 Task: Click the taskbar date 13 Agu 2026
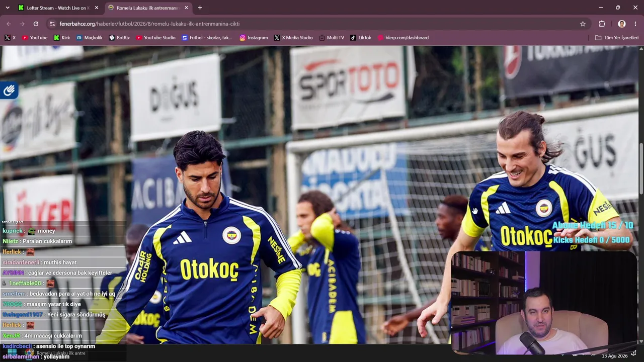[x=614, y=356]
